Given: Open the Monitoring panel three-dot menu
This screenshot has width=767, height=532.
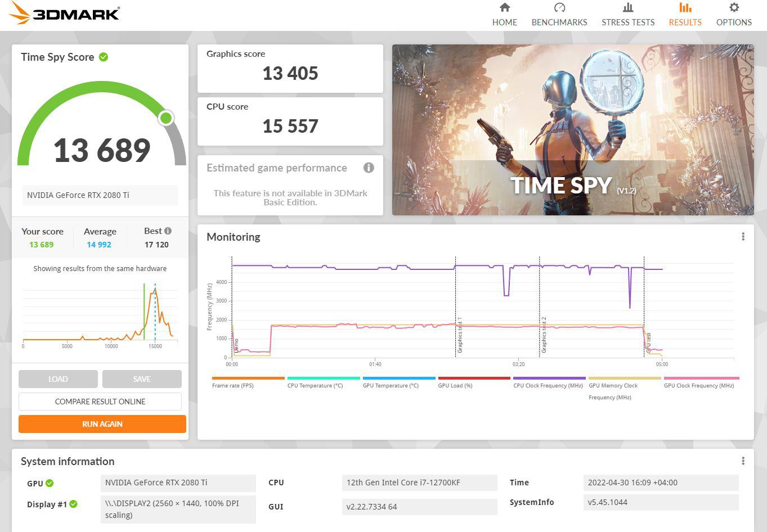Looking at the screenshot, I should point(743,237).
